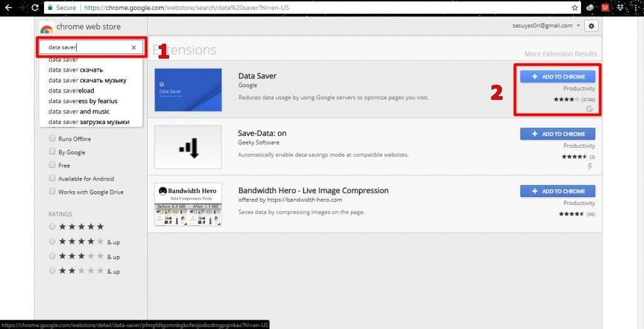
Task: Click the "Geeky Software" developer name
Action: [258, 143]
